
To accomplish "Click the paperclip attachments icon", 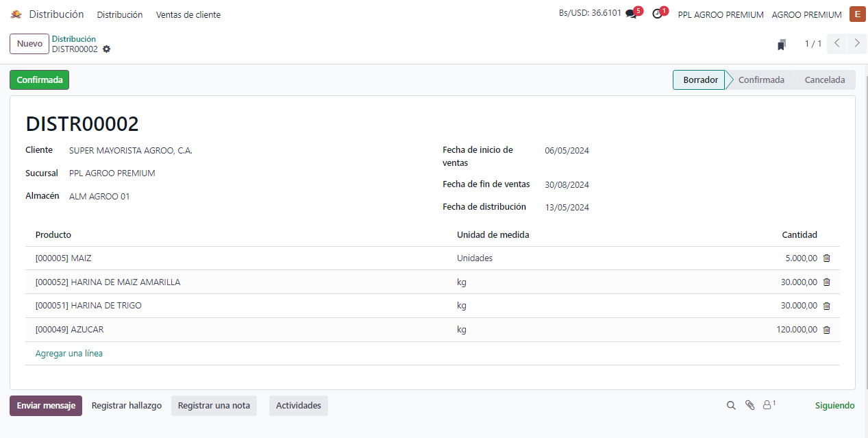I will click(750, 406).
